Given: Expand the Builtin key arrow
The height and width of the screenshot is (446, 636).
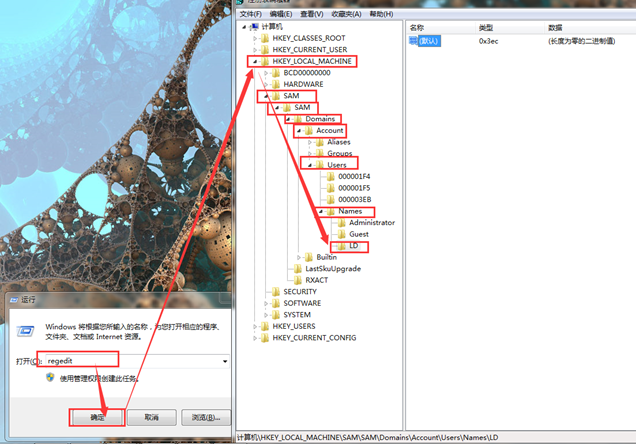Looking at the screenshot, I should click(x=299, y=257).
